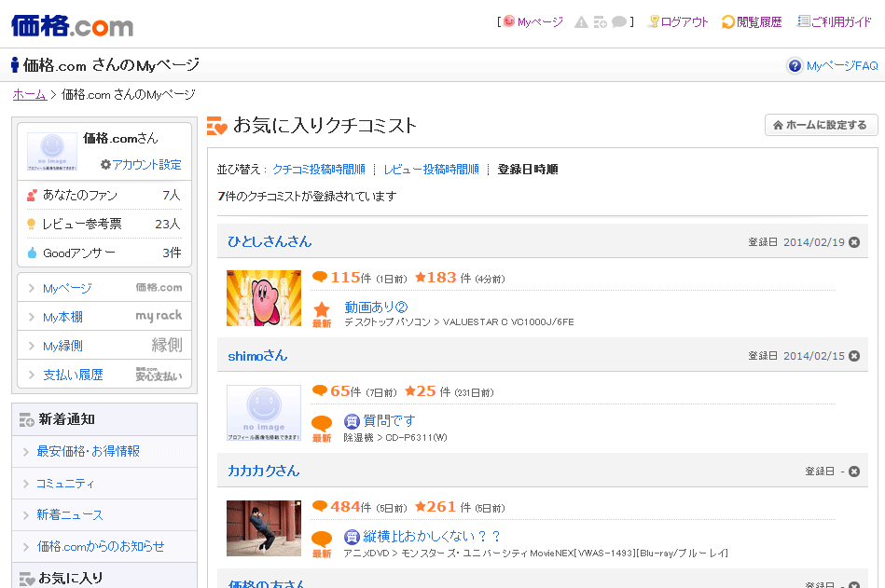Click the profile no-image avatar in the sidebar

(52, 152)
